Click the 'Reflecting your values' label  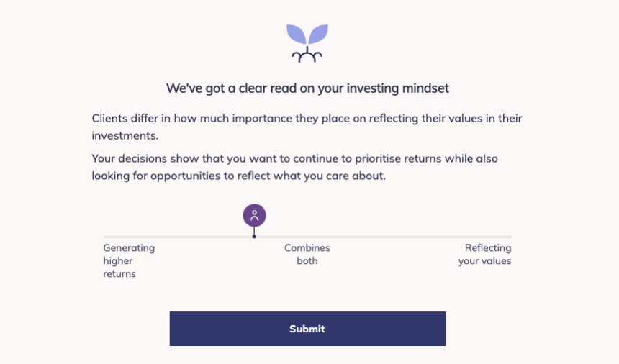tap(485, 255)
